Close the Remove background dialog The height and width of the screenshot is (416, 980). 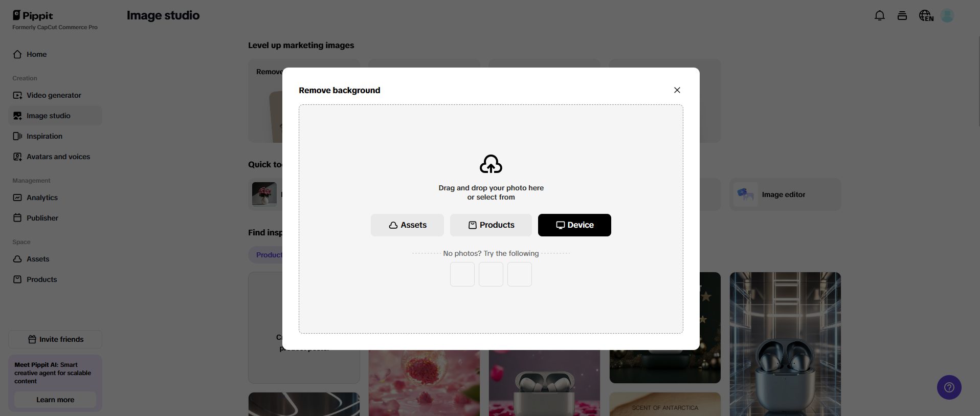coord(677,90)
